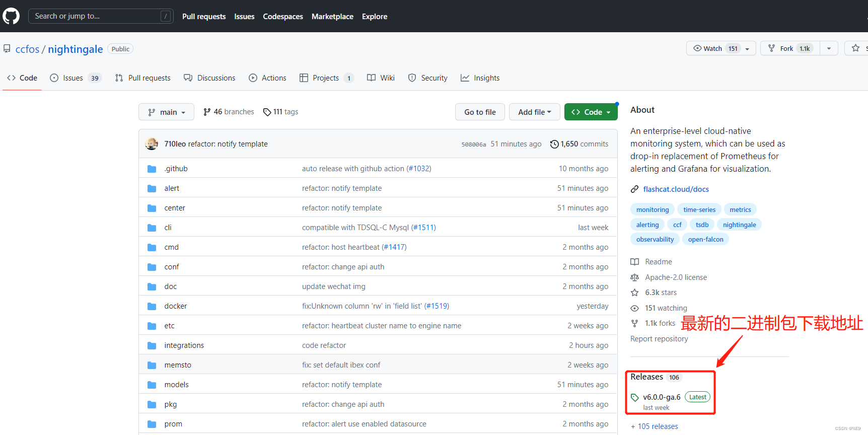
Task: Open the flashcat.cloud/docs link
Action: (676, 189)
